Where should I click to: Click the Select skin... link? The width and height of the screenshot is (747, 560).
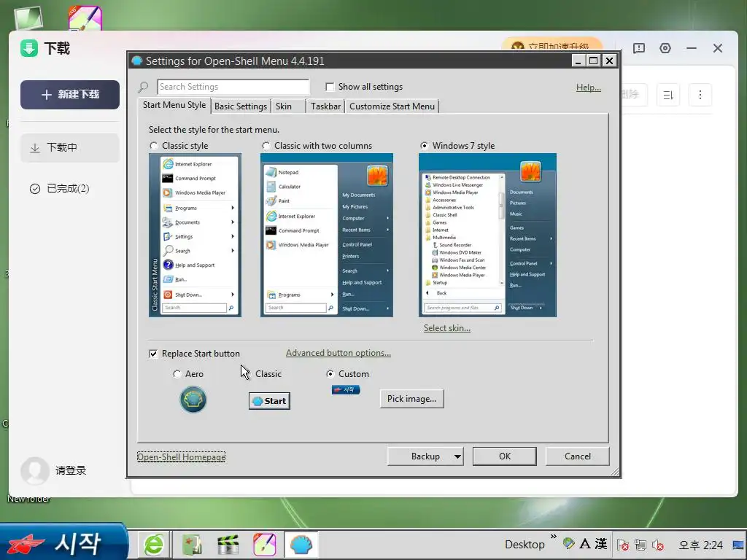pos(447,328)
